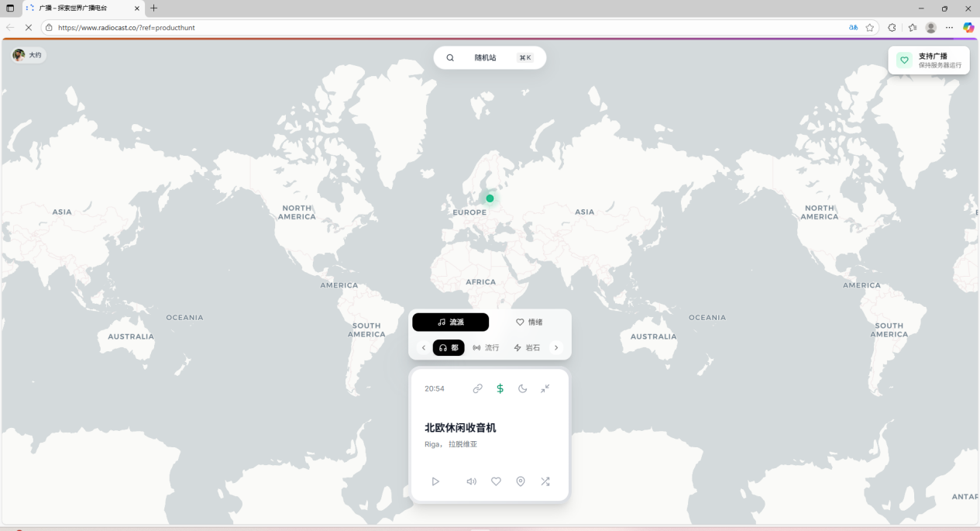This screenshot has width=980, height=531.
Task: Click the browser address bar URL
Action: [126, 27]
